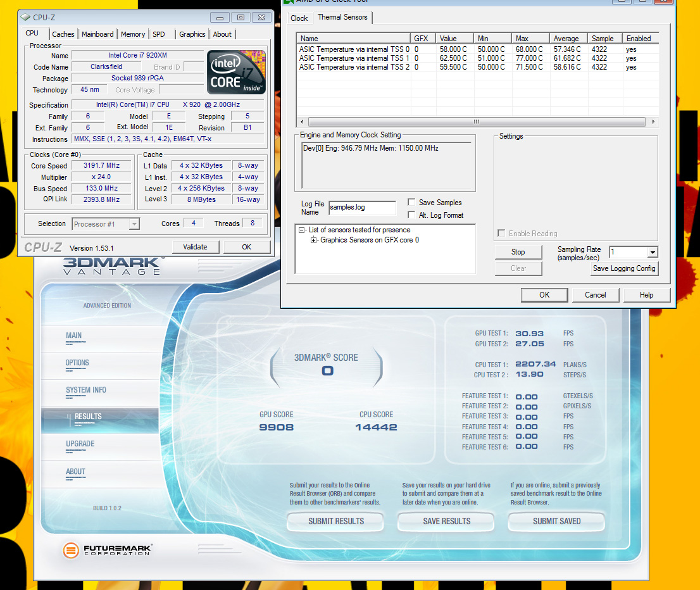Minimize the CPU-Z window
700x590 pixels.
coord(220,18)
